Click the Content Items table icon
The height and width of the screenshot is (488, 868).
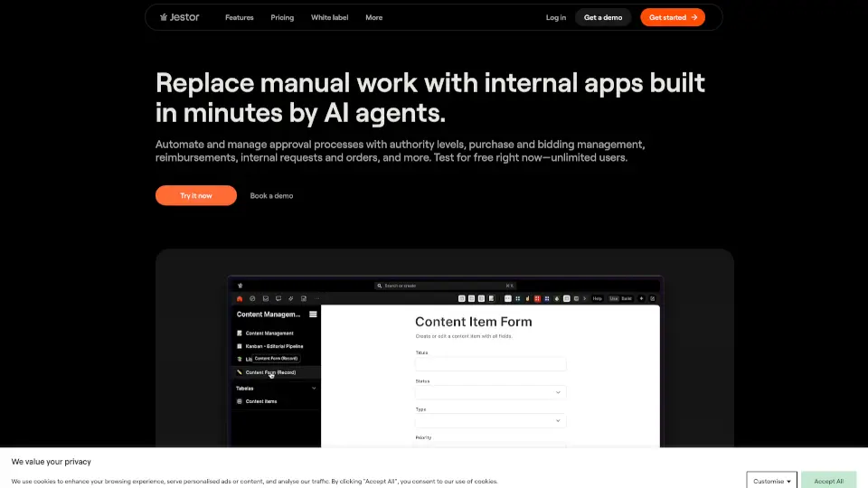pyautogui.click(x=239, y=401)
